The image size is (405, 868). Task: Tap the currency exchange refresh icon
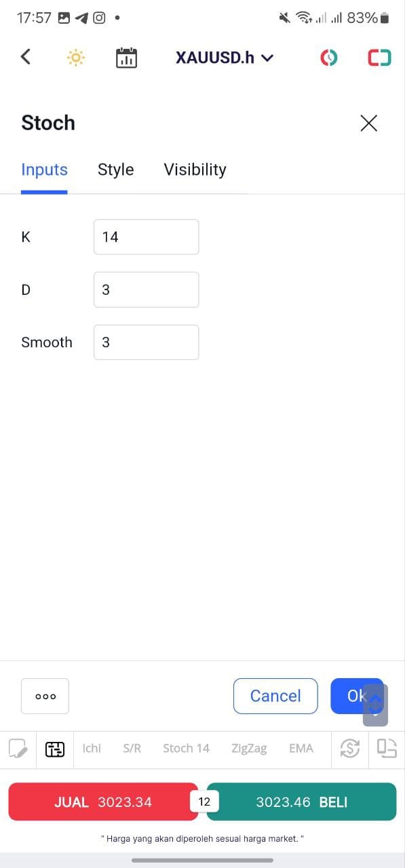click(x=349, y=749)
